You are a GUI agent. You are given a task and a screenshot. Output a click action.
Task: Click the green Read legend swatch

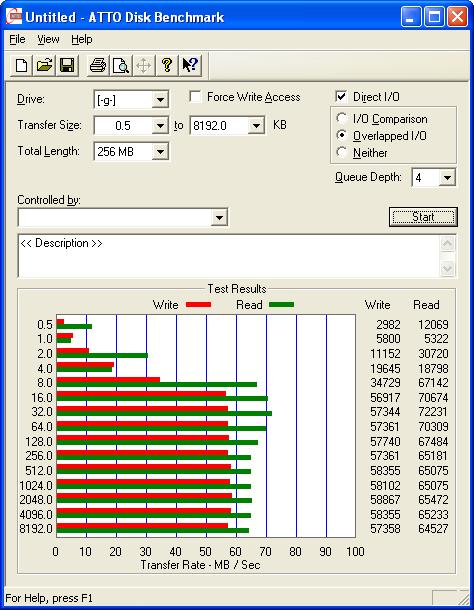pyautogui.click(x=281, y=305)
